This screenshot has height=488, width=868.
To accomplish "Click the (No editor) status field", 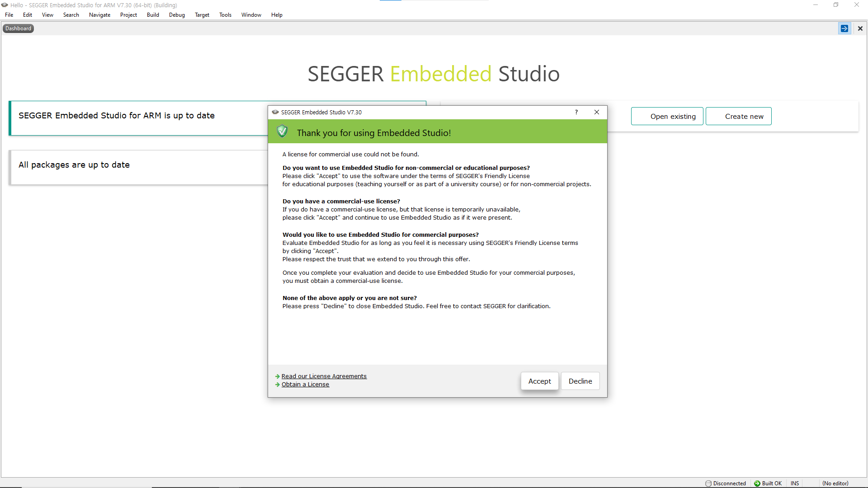I will pyautogui.click(x=835, y=483).
